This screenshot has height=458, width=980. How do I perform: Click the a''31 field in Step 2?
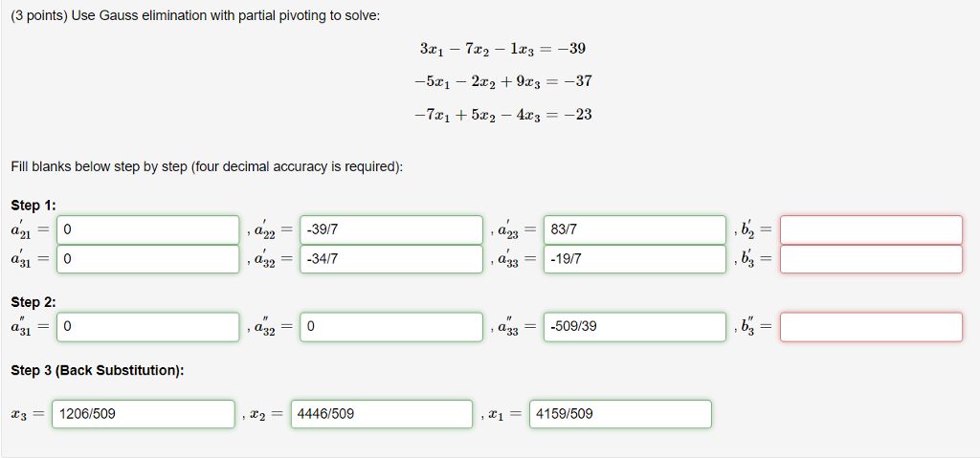pyautogui.click(x=148, y=327)
